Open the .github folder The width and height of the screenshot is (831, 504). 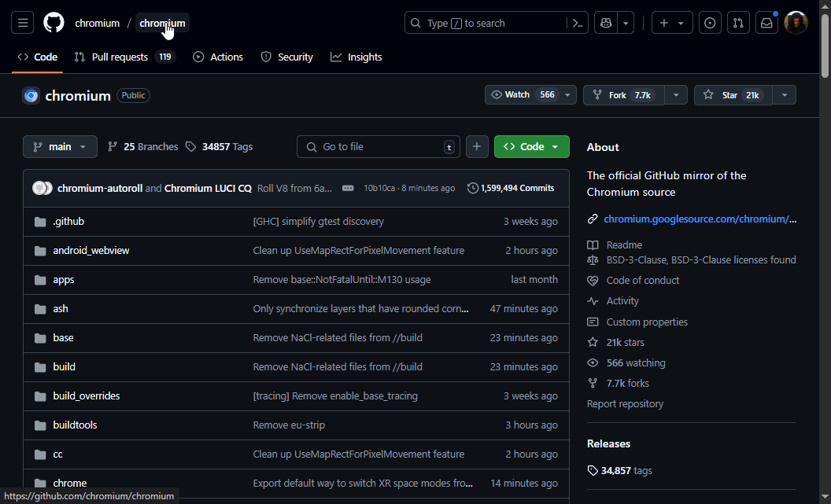68,221
